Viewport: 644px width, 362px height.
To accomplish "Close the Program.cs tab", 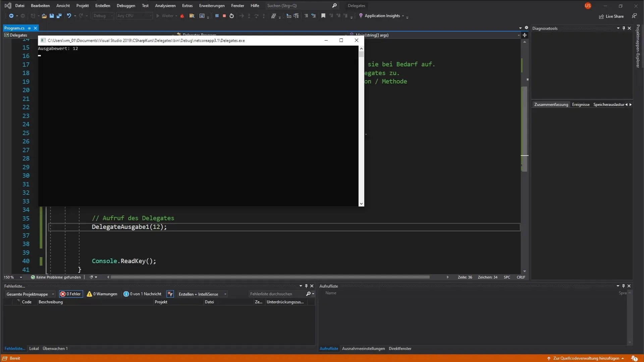I will [35, 28].
